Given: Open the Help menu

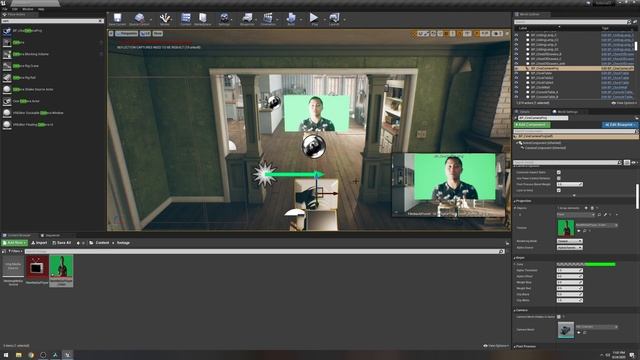Looking at the screenshot, I should 41,9.
